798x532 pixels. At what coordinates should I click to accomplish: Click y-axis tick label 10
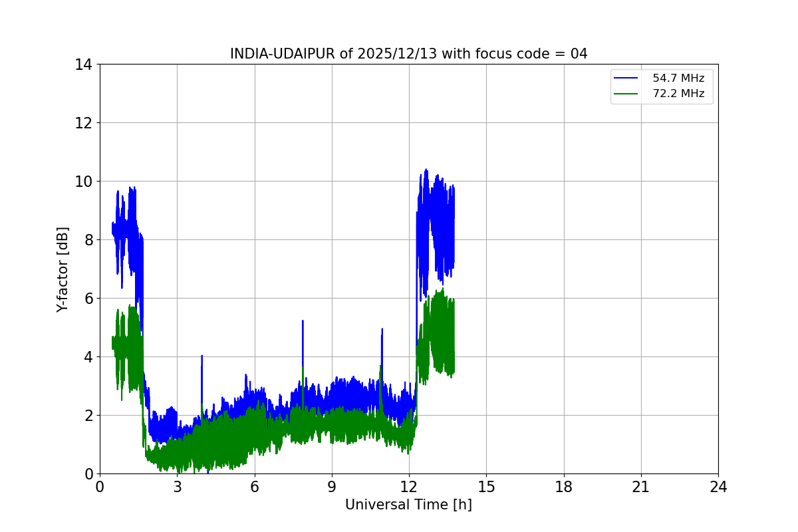click(x=83, y=182)
